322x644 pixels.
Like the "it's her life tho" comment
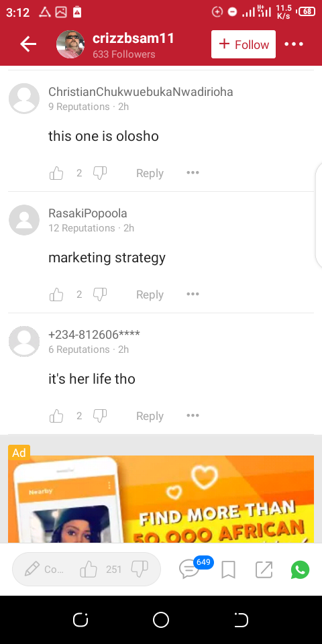[x=56, y=416]
